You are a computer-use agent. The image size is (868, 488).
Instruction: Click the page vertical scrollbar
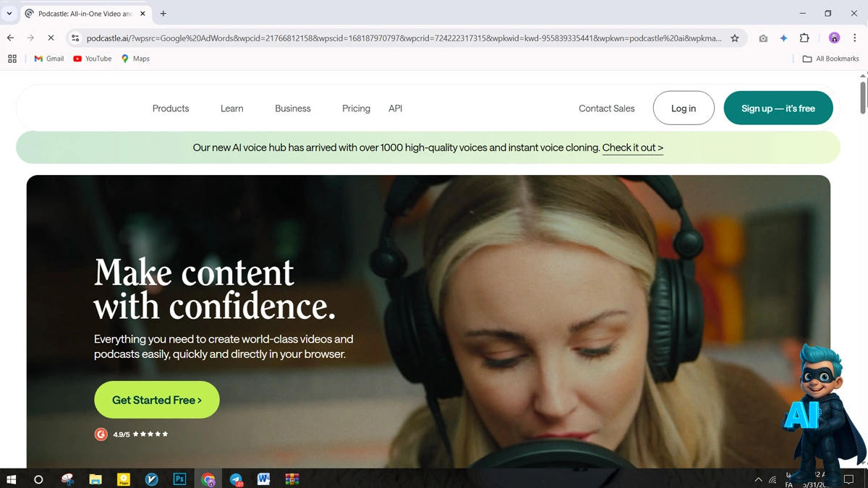[863, 97]
